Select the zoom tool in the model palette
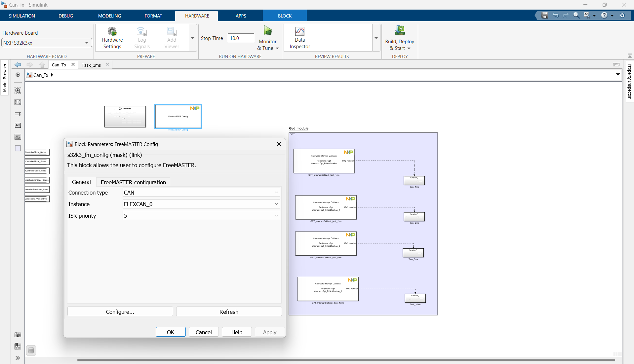Screen dimensions: 634x364 coord(18,91)
